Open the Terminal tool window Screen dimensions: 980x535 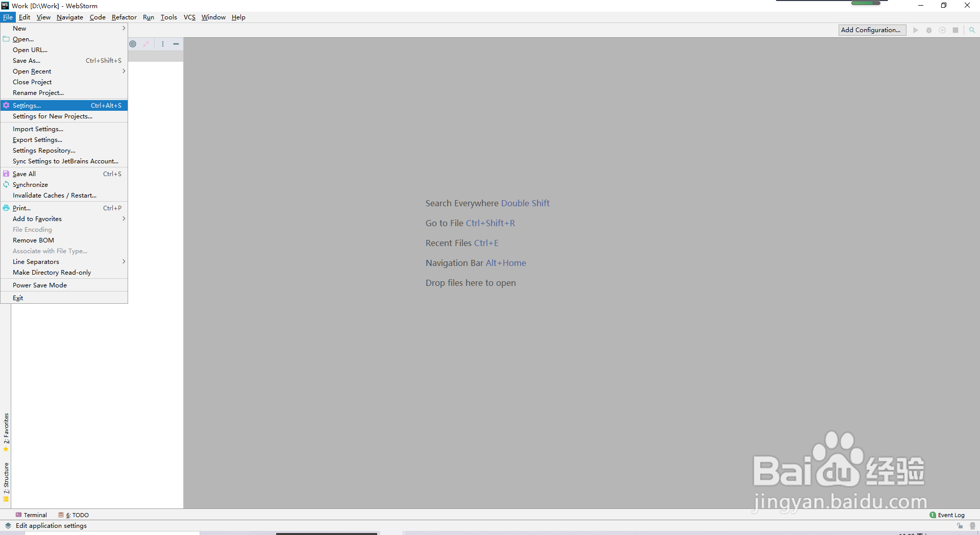[31, 515]
